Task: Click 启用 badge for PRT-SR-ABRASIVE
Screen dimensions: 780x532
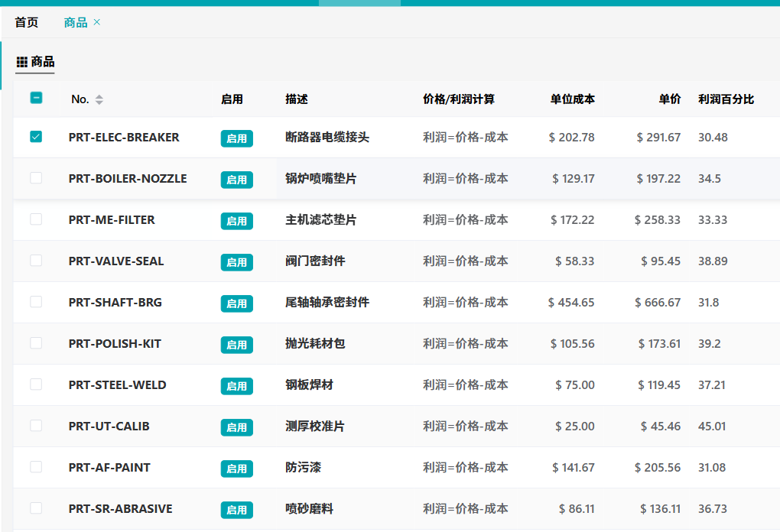Action: 236,510
